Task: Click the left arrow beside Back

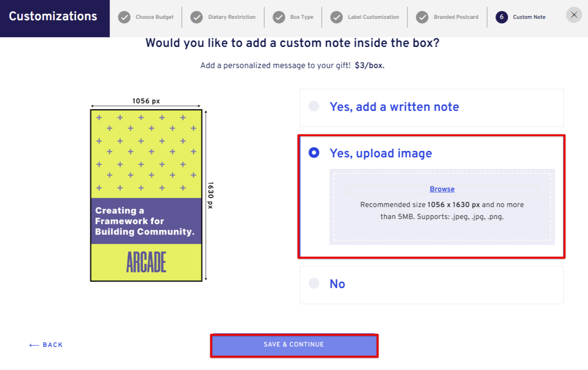Action: coord(34,345)
